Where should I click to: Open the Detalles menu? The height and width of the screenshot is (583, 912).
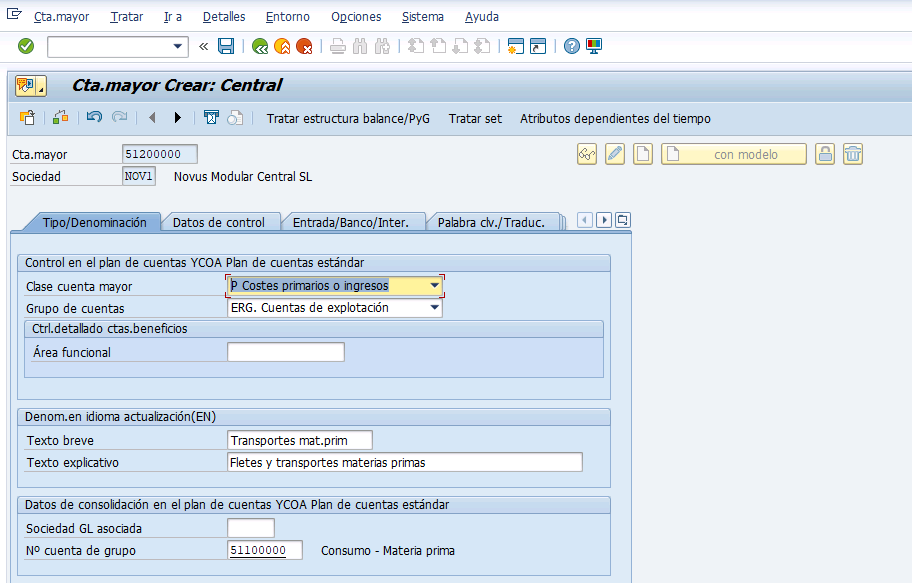224,17
